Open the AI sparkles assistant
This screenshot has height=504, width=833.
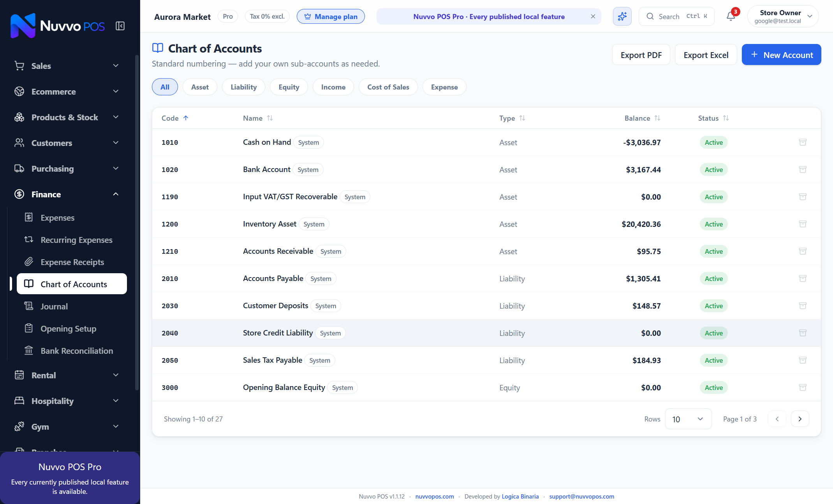point(622,16)
